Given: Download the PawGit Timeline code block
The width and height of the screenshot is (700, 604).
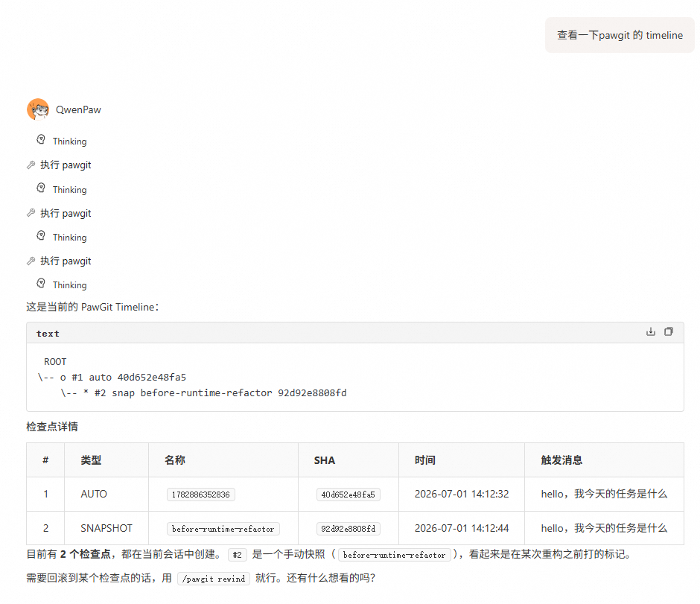Looking at the screenshot, I should [x=650, y=331].
